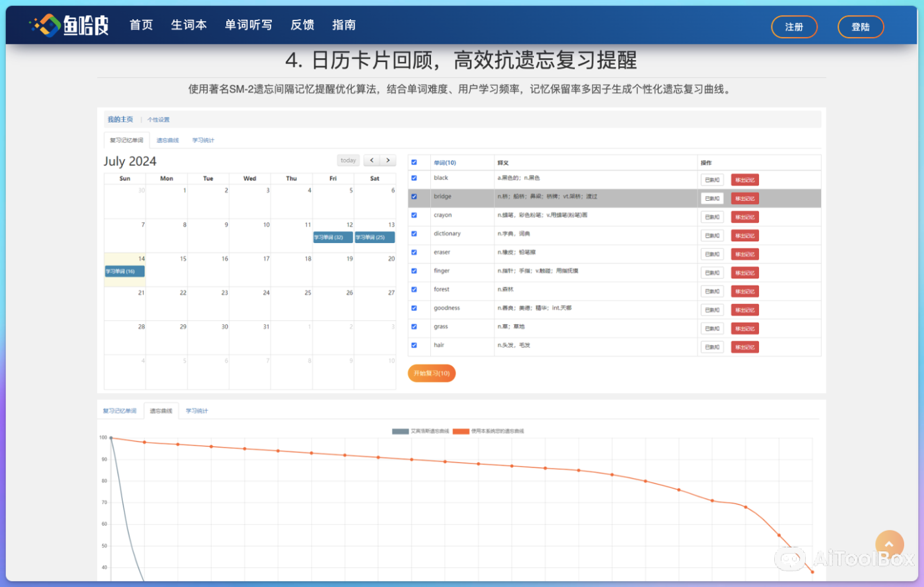Open the 单词听写 navigation menu item
This screenshot has width=924, height=587.
248,25
